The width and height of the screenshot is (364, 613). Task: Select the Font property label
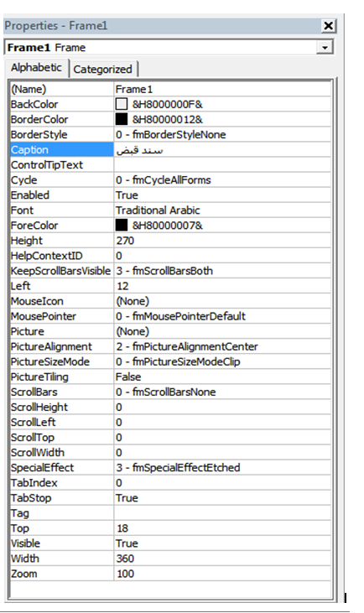coord(22,210)
